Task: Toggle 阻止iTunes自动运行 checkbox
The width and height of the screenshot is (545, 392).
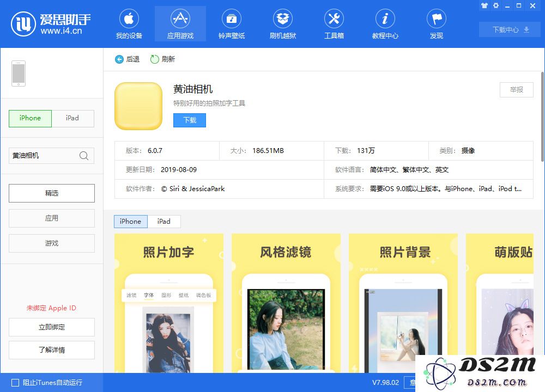Action: [x=15, y=383]
